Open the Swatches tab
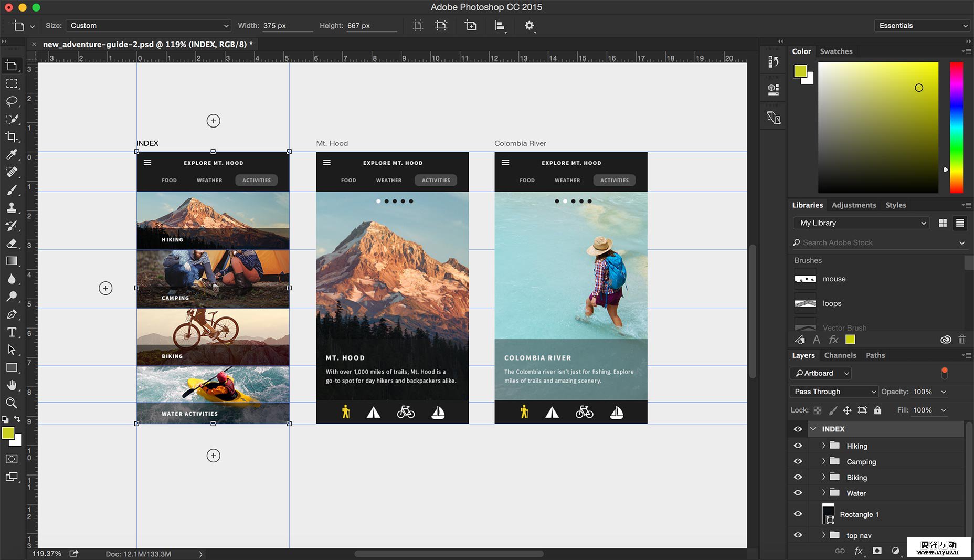 point(836,51)
